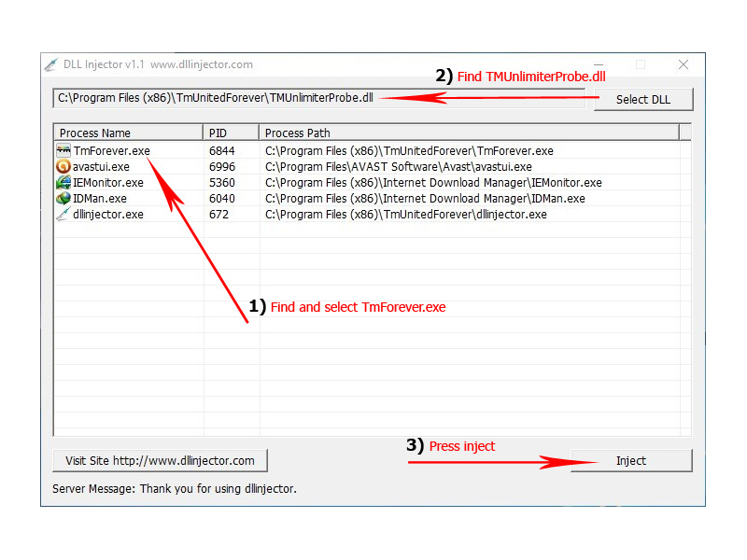Viewport: 747px width, 560px height.
Task: Click PID value 6040
Action: (222, 198)
